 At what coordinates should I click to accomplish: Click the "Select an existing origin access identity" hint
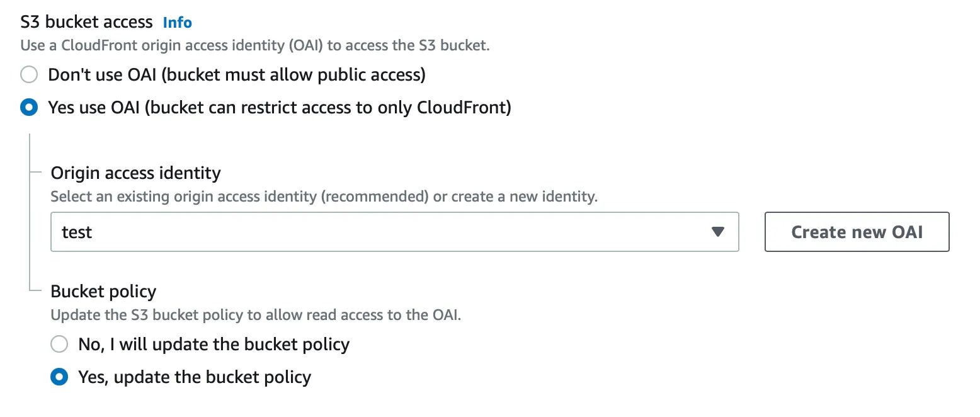coord(324,196)
